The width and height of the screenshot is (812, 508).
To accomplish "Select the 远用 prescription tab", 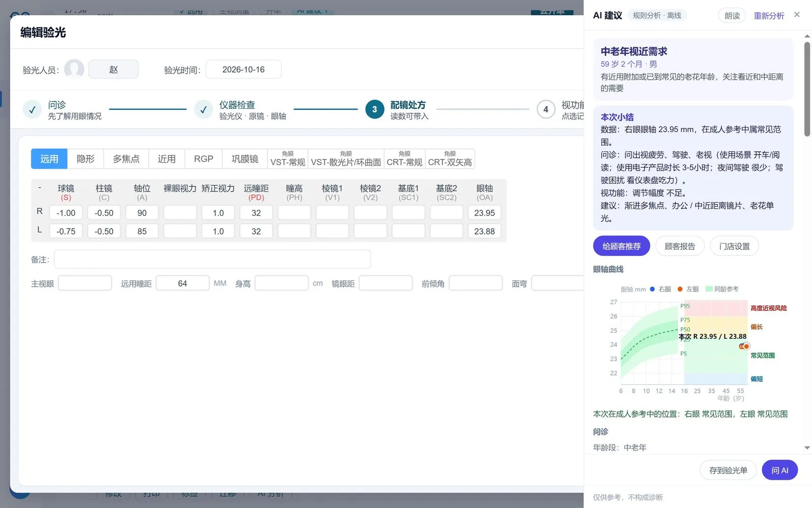I will [x=49, y=158].
